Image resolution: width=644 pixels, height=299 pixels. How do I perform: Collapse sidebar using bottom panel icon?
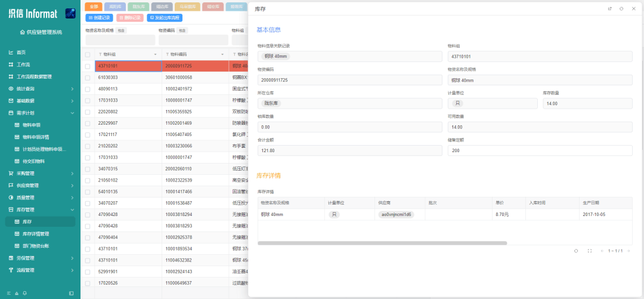coord(72,293)
